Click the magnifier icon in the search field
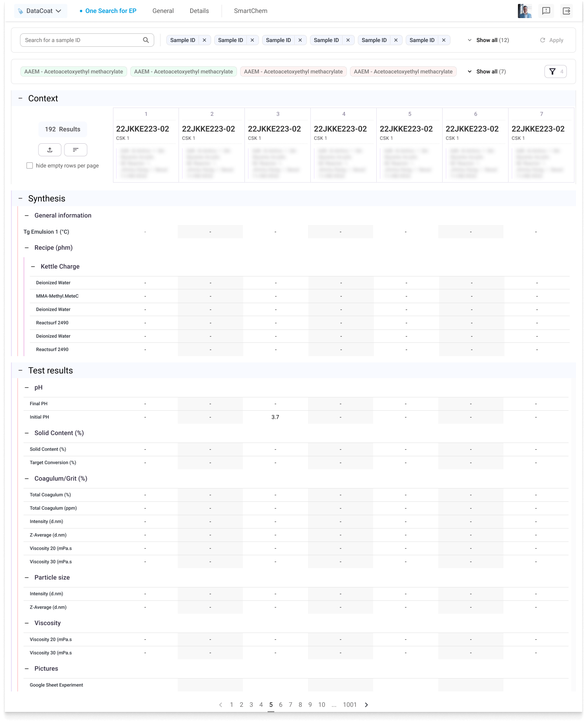Image resolution: width=587 pixels, height=728 pixels. pos(146,40)
